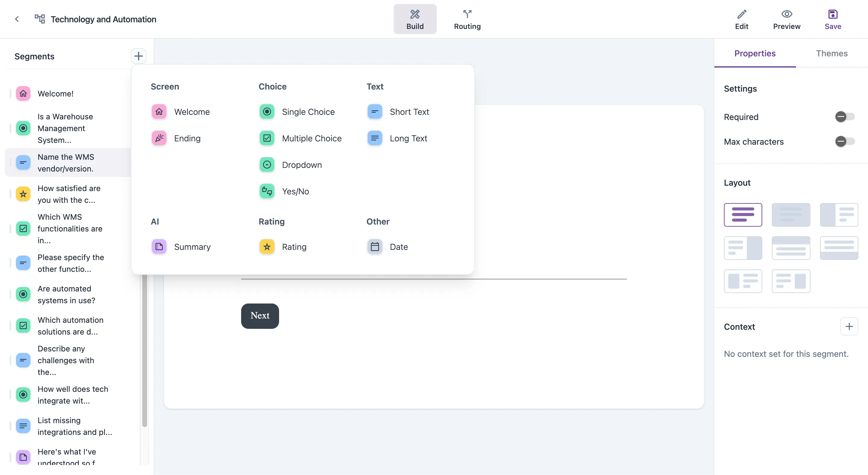Image resolution: width=868 pixels, height=475 pixels.
Task: Toggle the Max characters switch
Action: (844, 141)
